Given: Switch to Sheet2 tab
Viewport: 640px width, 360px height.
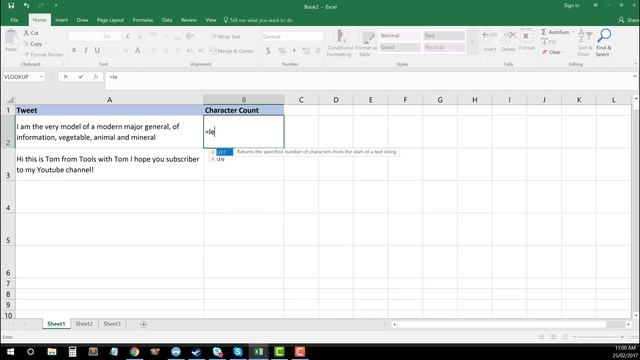Looking at the screenshot, I should (84, 324).
